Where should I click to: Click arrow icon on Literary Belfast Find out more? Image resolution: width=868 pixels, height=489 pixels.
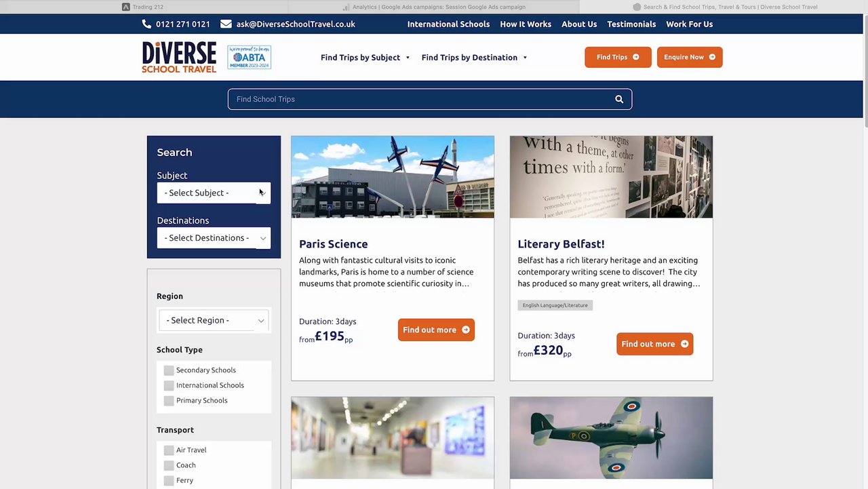pos(684,344)
